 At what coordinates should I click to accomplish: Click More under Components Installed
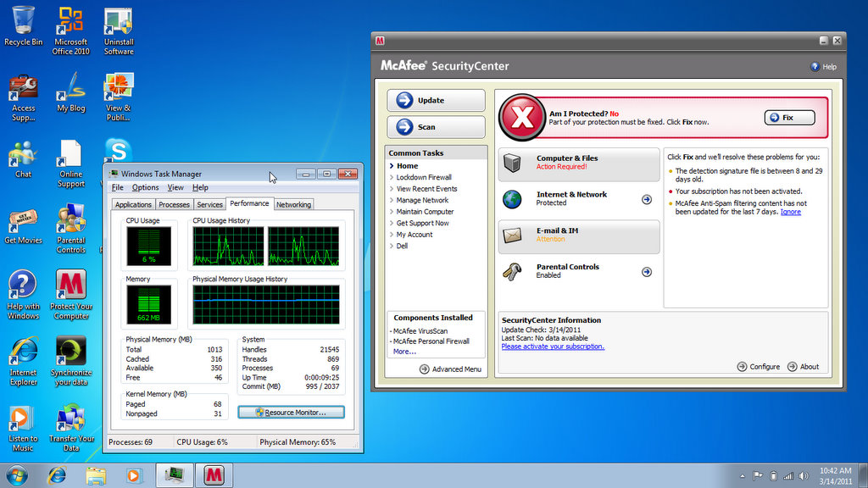tap(404, 352)
